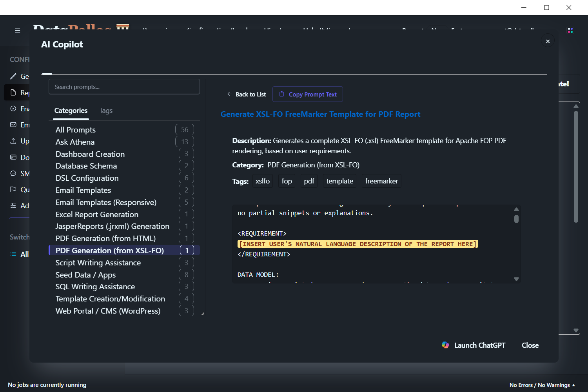Click the SMS chat bubble sidebar icon
Screen dimensions: 588x392
[x=13, y=173]
